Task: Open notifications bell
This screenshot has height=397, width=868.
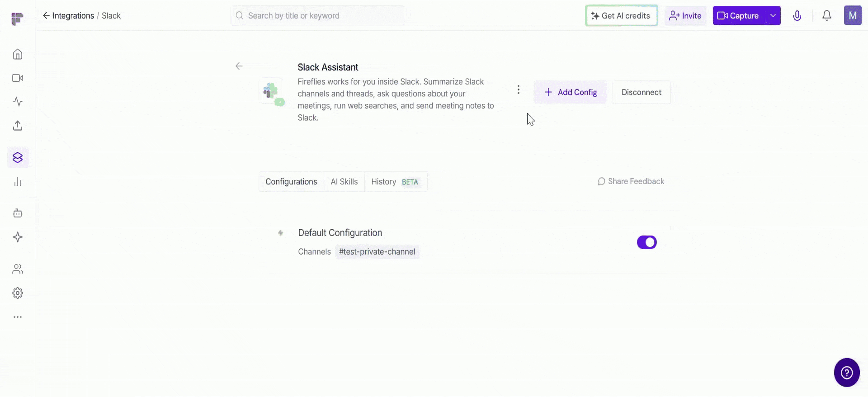Action: tap(826, 16)
